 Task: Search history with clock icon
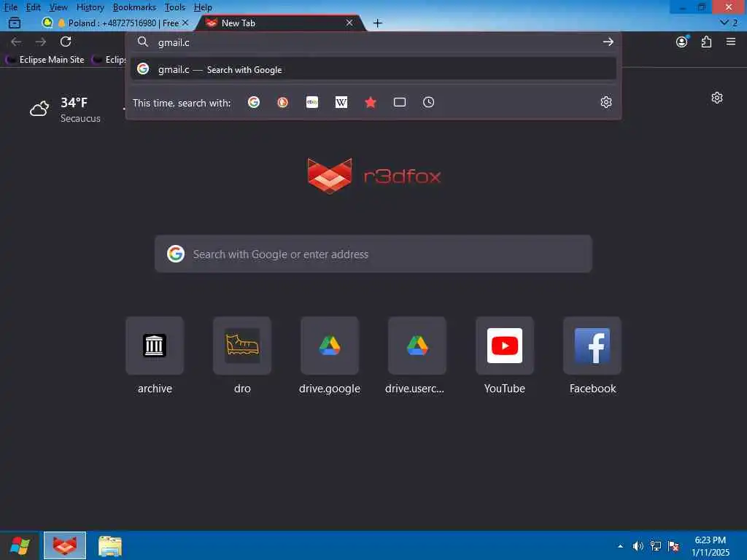pos(429,102)
